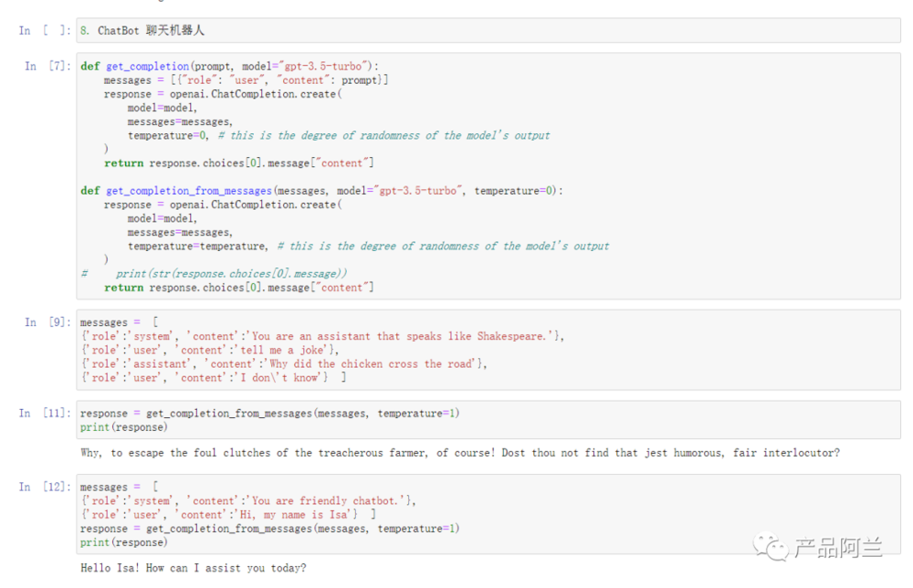Click the 'response = get_completion_from_messages' line in cell 12
913x588 pixels.
click(x=269, y=529)
